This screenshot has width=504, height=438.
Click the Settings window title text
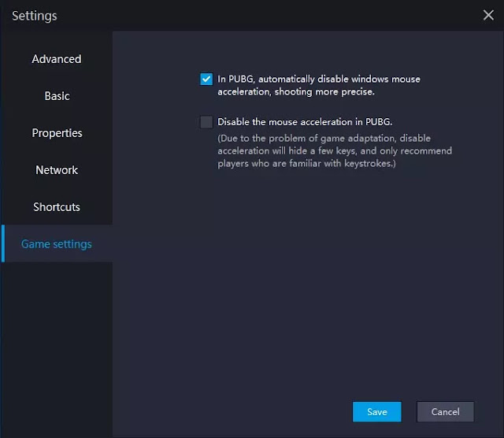click(35, 16)
